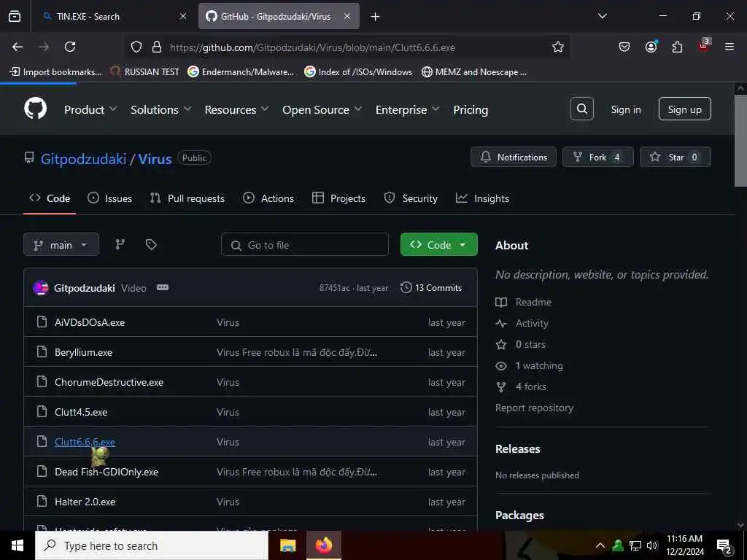Screen dimensions: 747x560
Task: Open the main branch dropdown
Action: click(x=61, y=245)
